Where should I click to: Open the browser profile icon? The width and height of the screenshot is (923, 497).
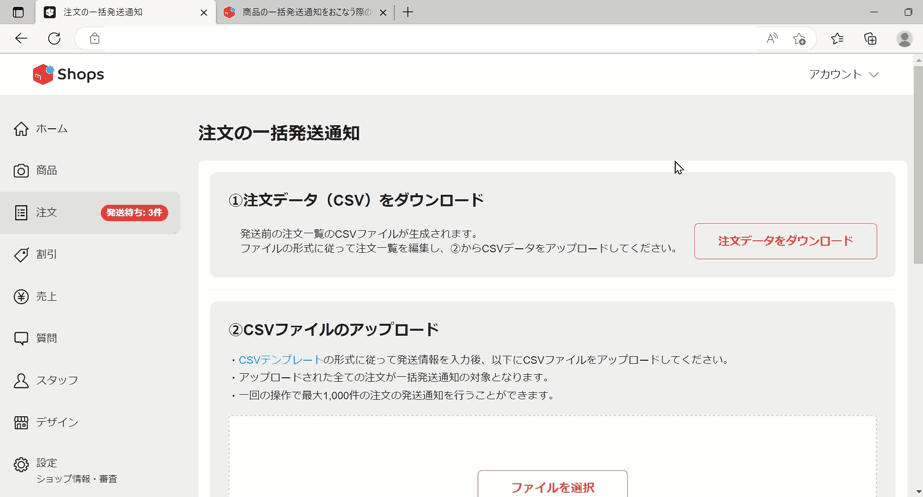tap(904, 39)
